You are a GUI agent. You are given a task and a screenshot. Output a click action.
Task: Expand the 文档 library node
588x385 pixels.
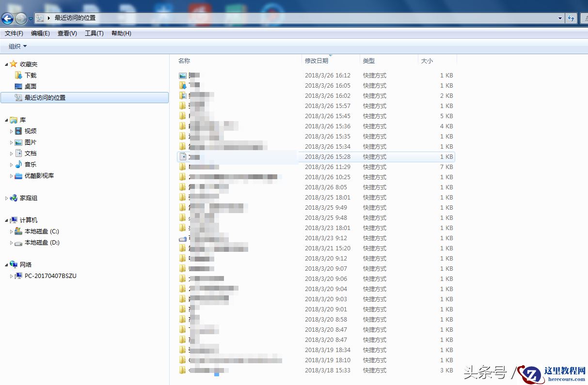pyautogui.click(x=12, y=154)
